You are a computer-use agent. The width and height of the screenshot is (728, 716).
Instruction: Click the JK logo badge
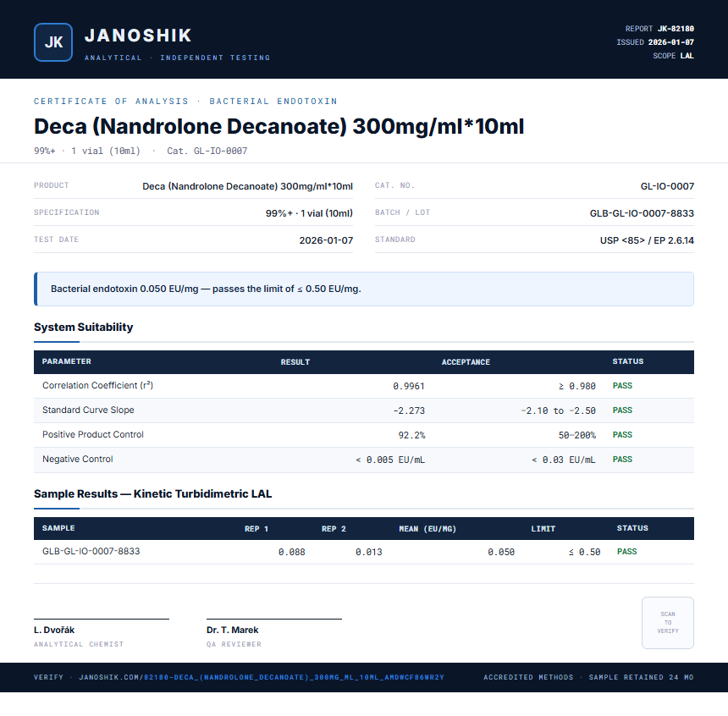pyautogui.click(x=53, y=42)
